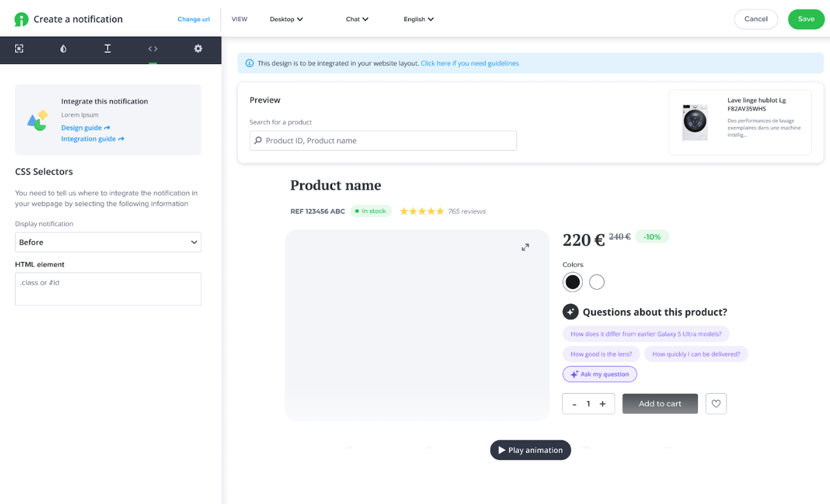Click here if you need guidelines link
This screenshot has height=504, width=830.
[x=470, y=64]
